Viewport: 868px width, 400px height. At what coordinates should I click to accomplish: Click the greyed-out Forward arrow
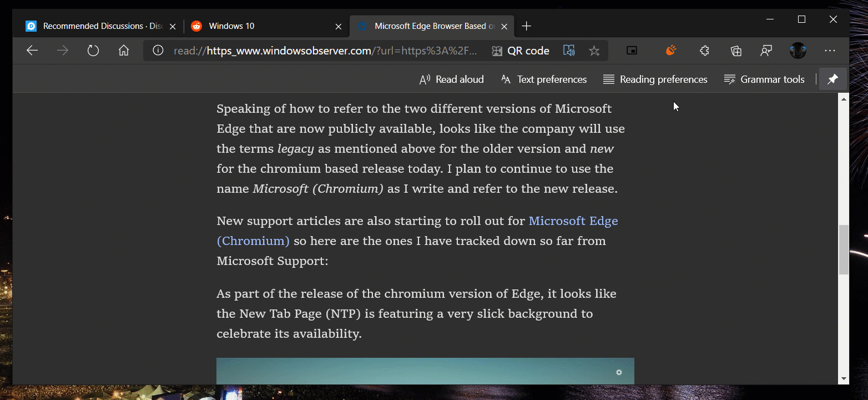[x=63, y=51]
